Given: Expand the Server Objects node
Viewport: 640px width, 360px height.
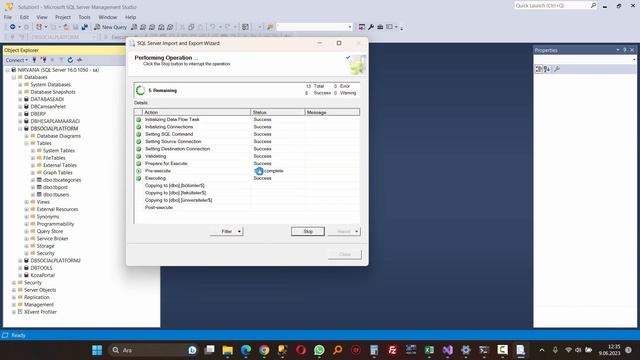Looking at the screenshot, I should pyautogui.click(x=14, y=290).
